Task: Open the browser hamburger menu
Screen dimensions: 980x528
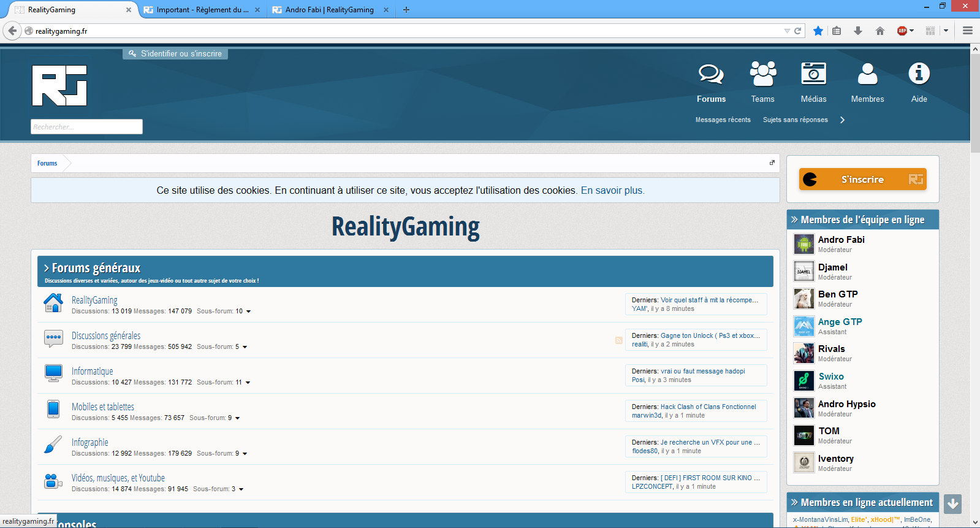Action: point(968,31)
